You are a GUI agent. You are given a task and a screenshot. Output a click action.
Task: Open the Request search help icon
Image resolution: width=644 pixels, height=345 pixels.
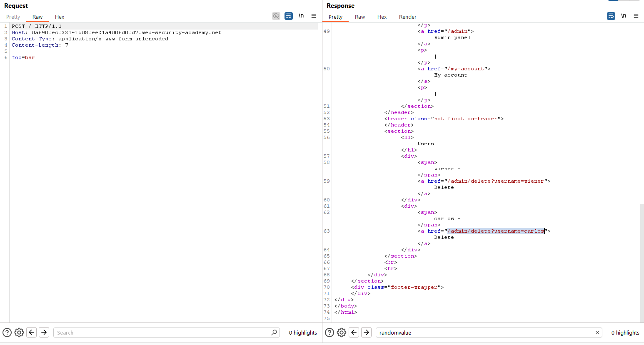[x=7, y=333]
